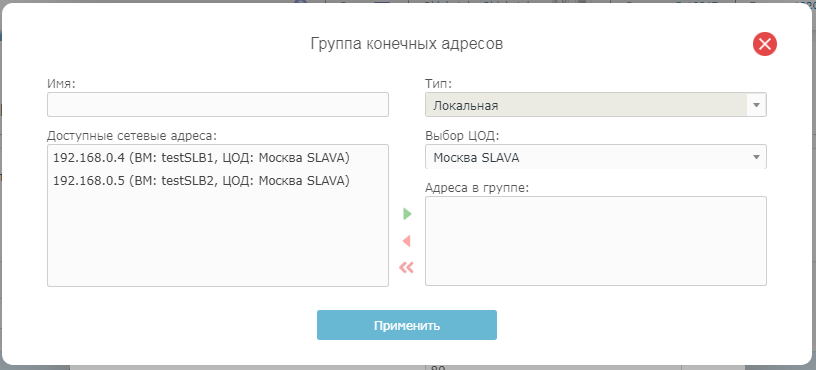Image resolution: width=816 pixels, height=370 pixels.
Task: Click the Тип: label
Action: click(x=438, y=83)
